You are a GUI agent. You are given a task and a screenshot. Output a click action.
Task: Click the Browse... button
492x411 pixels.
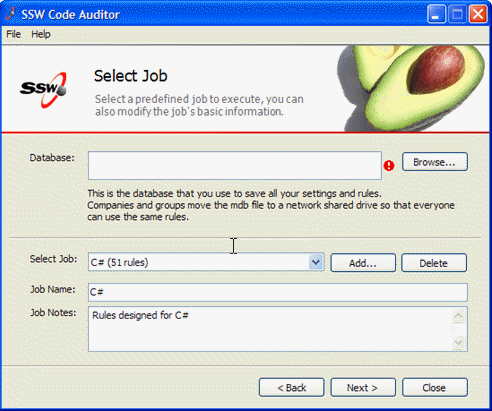pyautogui.click(x=435, y=162)
